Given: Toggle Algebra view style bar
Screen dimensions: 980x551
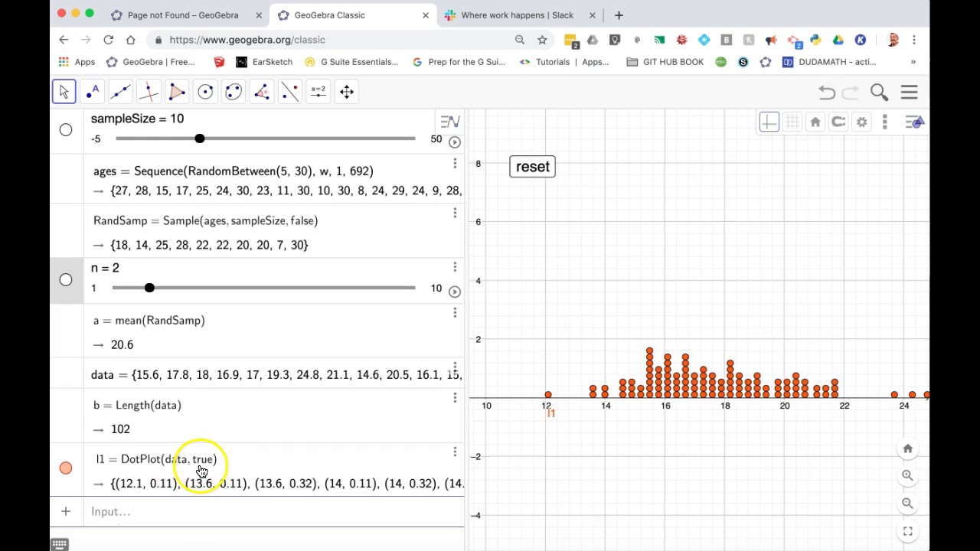Looking at the screenshot, I should tap(450, 122).
